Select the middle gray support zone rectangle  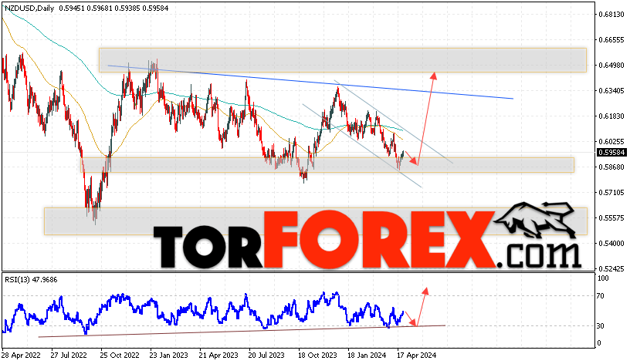[x=327, y=165]
